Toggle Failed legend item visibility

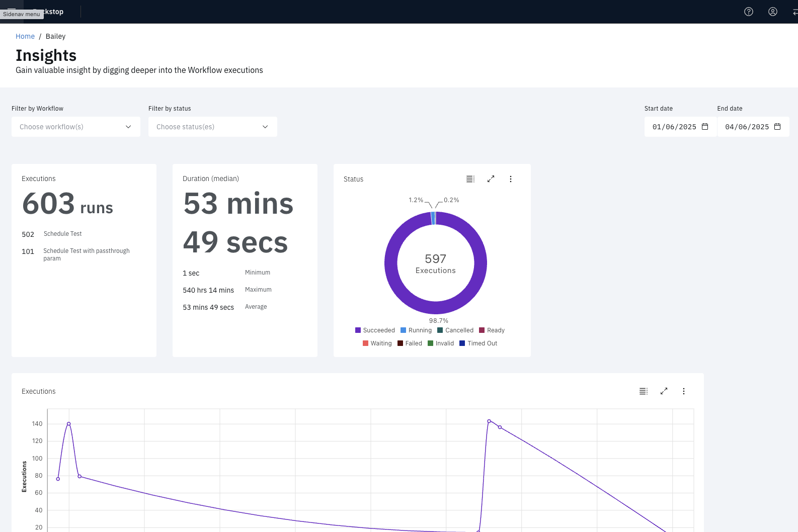pos(410,343)
